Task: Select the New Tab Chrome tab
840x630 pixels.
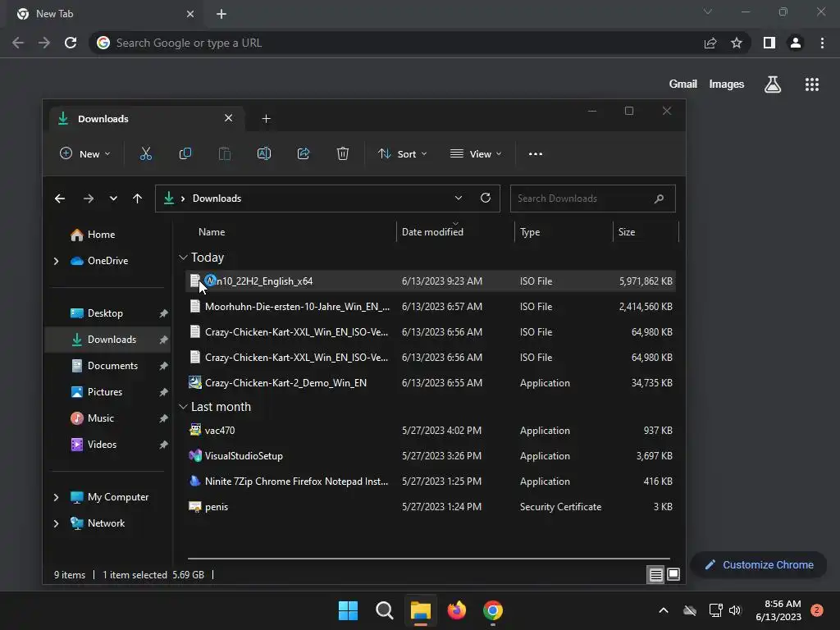Action: (x=105, y=14)
